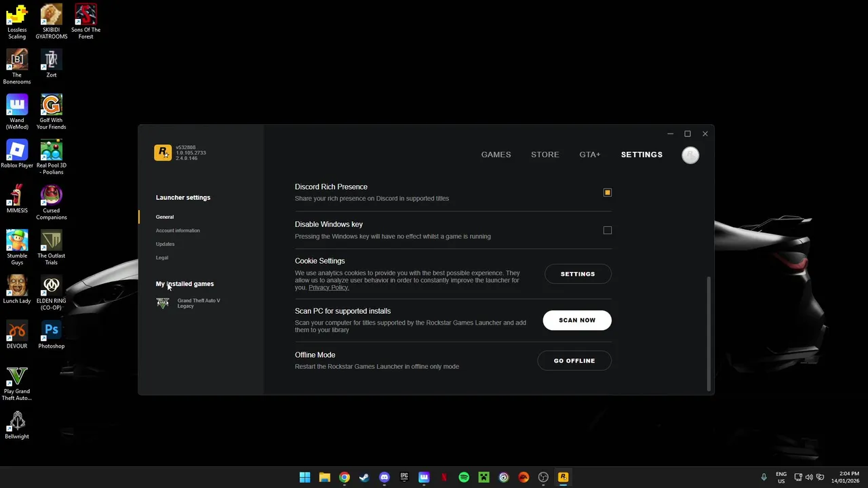The width and height of the screenshot is (868, 488).
Task: Open Golf With Your Friends desktop icon
Action: pos(52,113)
